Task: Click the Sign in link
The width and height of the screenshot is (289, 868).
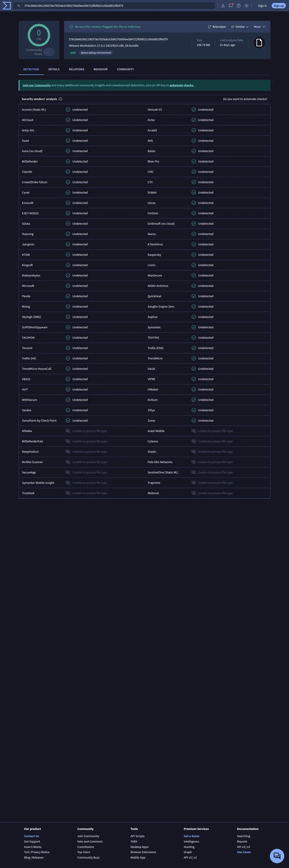Action: [x=262, y=6]
